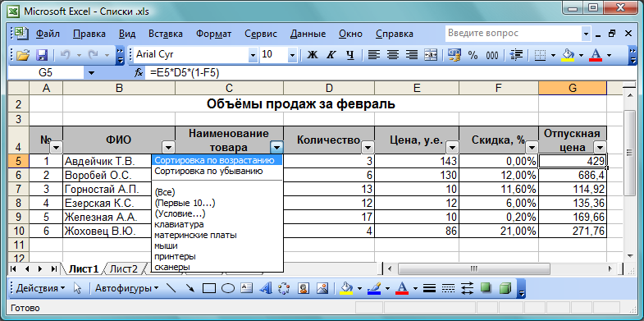Click the Undo arrow icon
The image size is (644, 321).
coord(66,55)
